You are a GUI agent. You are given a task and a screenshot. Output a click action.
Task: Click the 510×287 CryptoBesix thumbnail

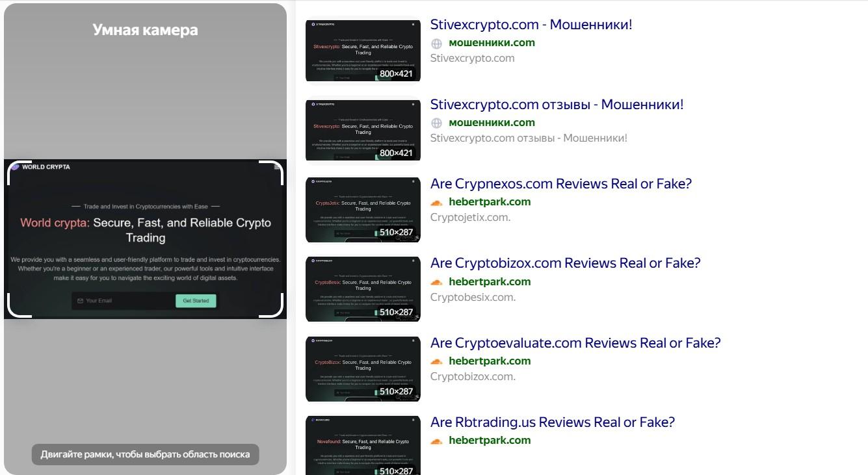pyautogui.click(x=362, y=289)
